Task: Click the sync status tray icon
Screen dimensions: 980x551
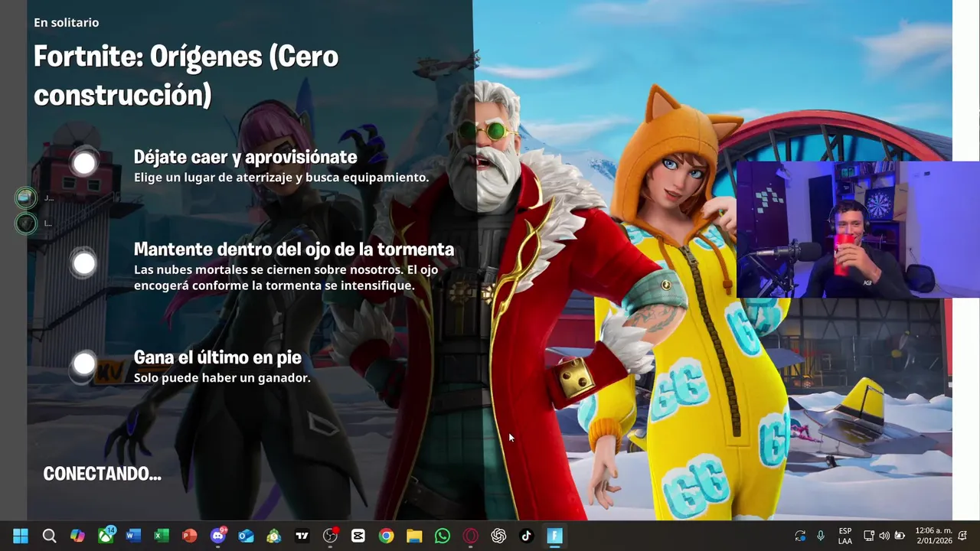Action: [800, 536]
